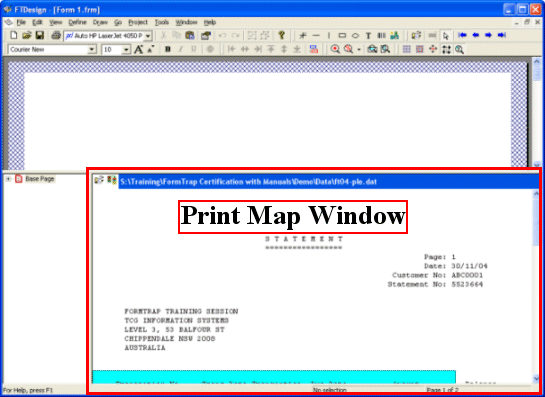Click the zoom in magnifier icon

coord(335,49)
